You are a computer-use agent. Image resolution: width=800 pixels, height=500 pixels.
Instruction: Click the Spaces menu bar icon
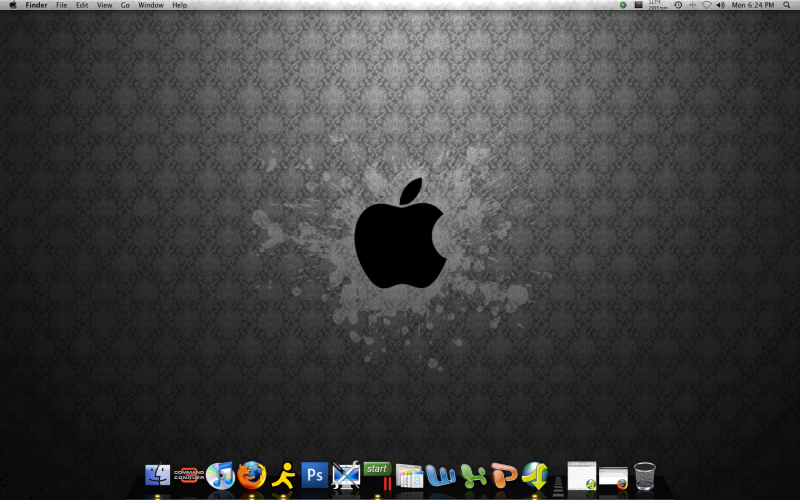[x=692, y=5]
